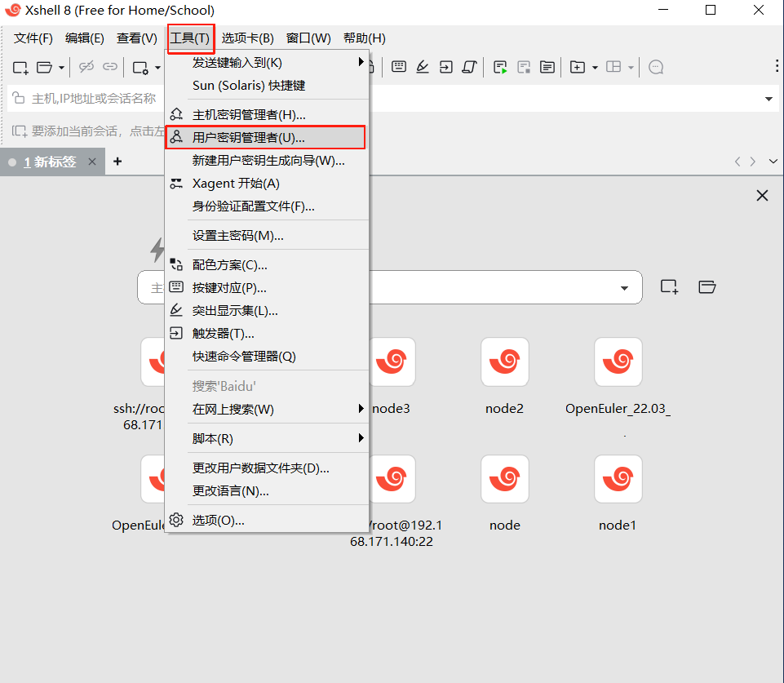This screenshot has height=683, width=784.
Task: Select 主机密钥管理者(H)... menu entry
Action: [x=267, y=114]
